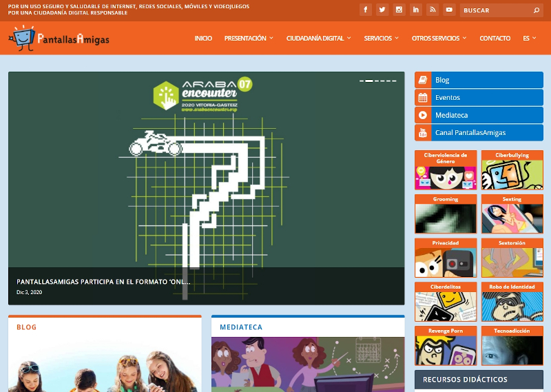Viewport: 551px width, 392px height.
Task: Open the YouTube icon in top bar
Action: pyautogui.click(x=449, y=10)
